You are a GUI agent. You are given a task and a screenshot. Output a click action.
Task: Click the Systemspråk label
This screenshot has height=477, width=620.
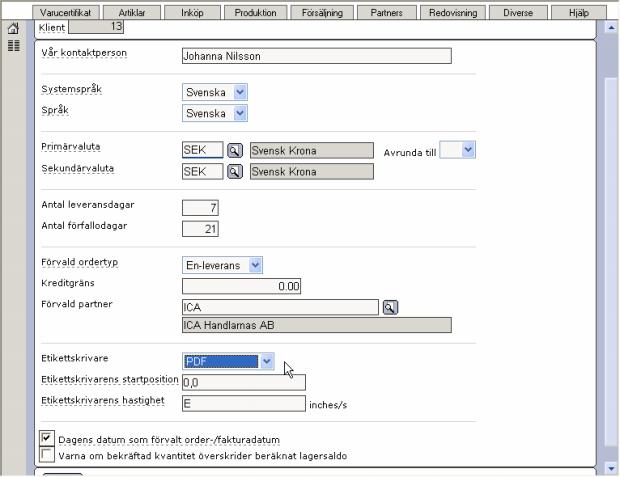coord(72,89)
